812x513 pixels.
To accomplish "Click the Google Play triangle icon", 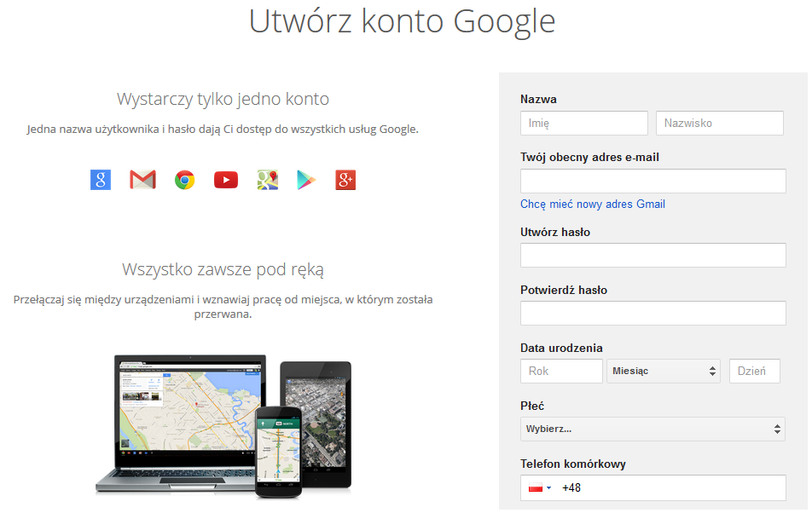I will pyautogui.click(x=306, y=180).
